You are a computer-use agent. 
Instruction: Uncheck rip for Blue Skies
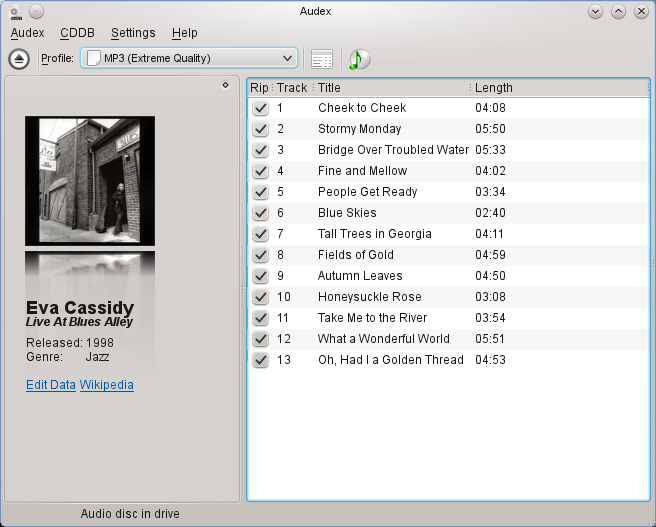click(x=260, y=213)
